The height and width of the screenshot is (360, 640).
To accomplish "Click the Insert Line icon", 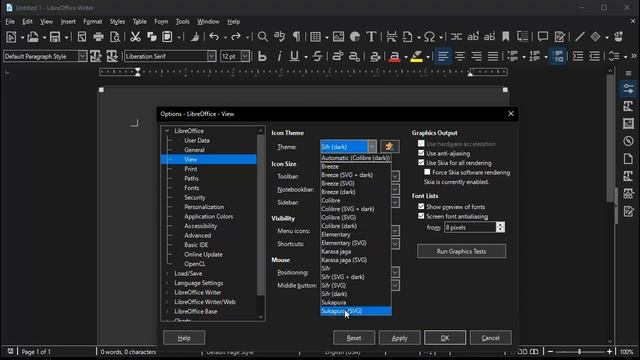I will 580,37.
